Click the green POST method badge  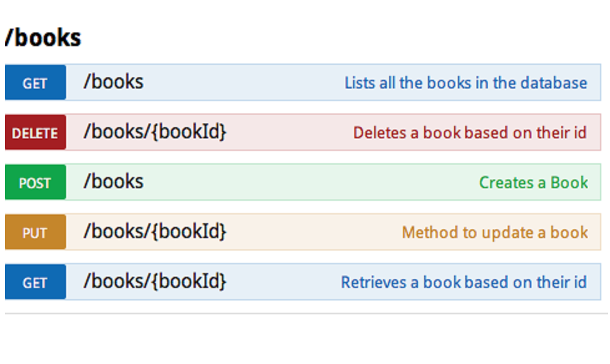(x=35, y=183)
